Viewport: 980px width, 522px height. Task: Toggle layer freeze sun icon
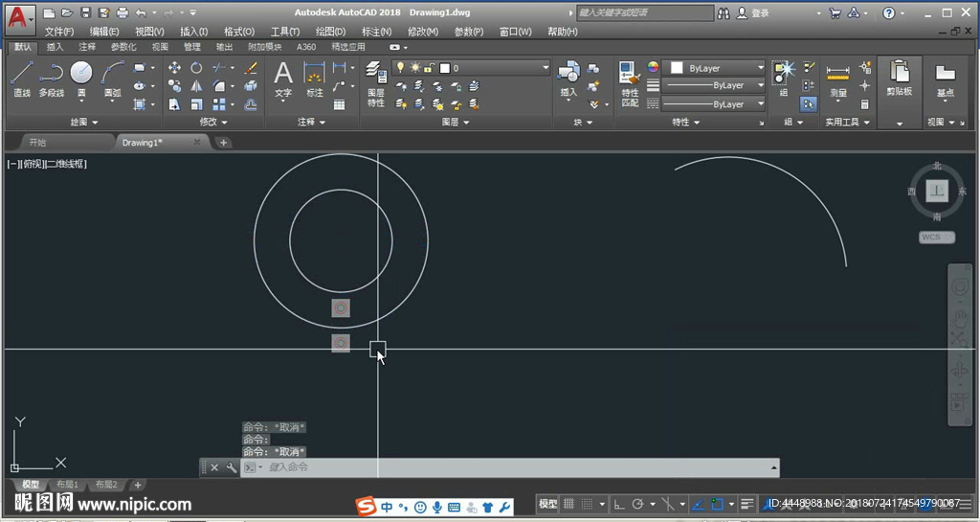coord(415,67)
